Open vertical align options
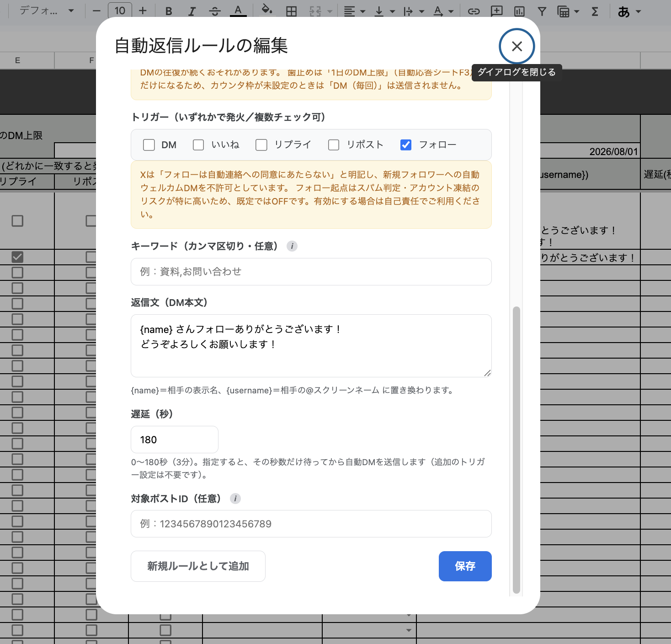 [384, 11]
